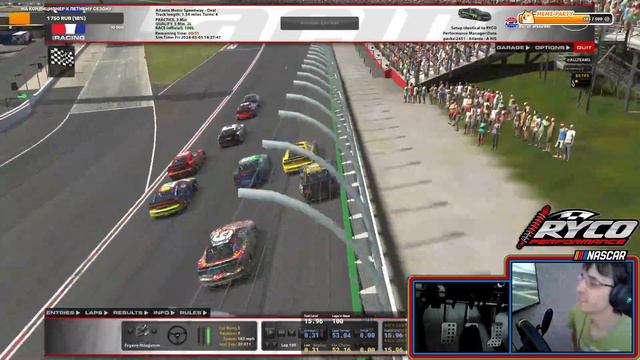Image resolution: width=640 pixels, height=360 pixels.
Task: Click the down arrow beside the pause button
Action: (292, 332)
